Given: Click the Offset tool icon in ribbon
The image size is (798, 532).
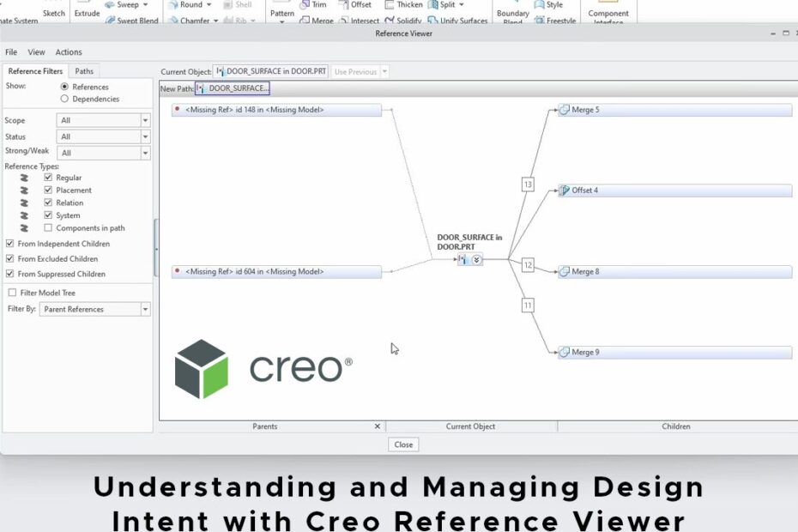Looking at the screenshot, I should [x=343, y=4].
